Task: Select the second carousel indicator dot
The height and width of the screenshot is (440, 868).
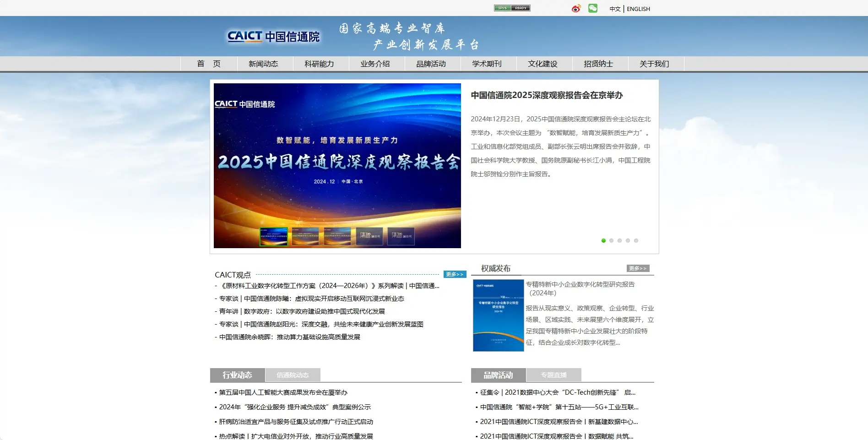Action: point(611,240)
